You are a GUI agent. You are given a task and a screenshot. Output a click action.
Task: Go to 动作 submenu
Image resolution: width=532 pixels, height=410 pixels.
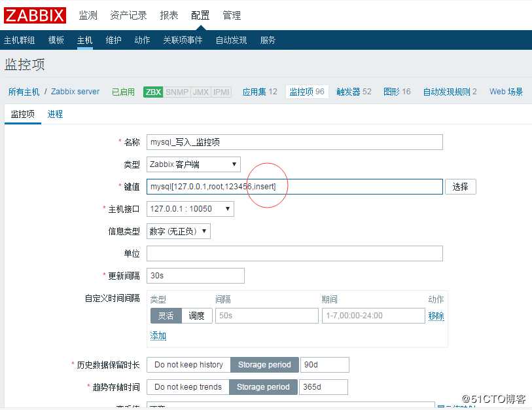point(142,40)
